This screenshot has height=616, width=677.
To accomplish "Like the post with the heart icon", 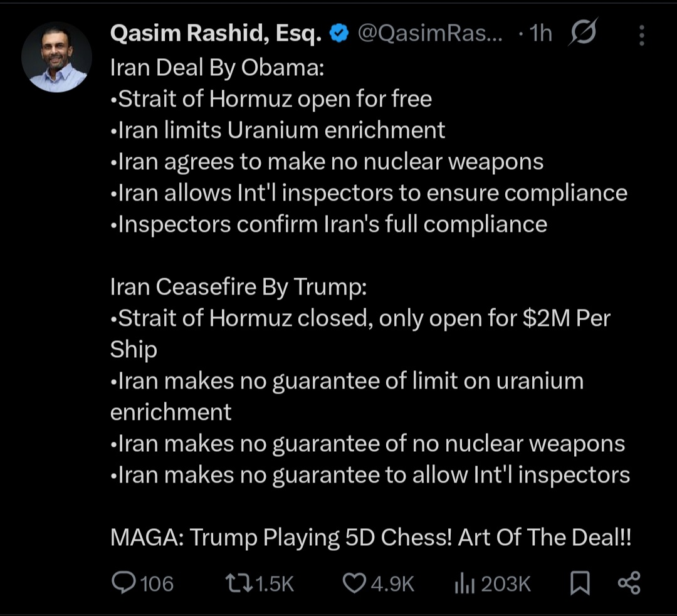I will [x=354, y=583].
